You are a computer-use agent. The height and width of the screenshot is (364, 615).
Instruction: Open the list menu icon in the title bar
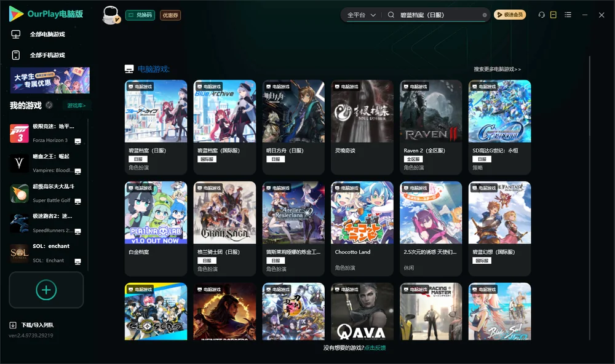568,15
